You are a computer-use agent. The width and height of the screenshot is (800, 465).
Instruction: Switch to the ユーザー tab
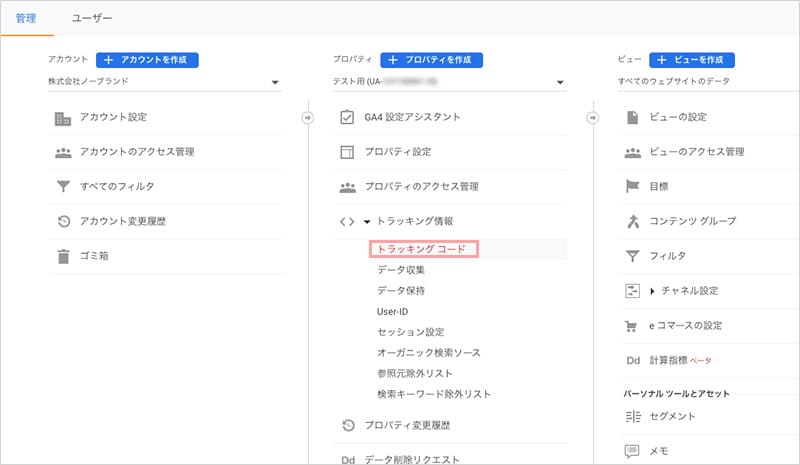click(x=92, y=18)
